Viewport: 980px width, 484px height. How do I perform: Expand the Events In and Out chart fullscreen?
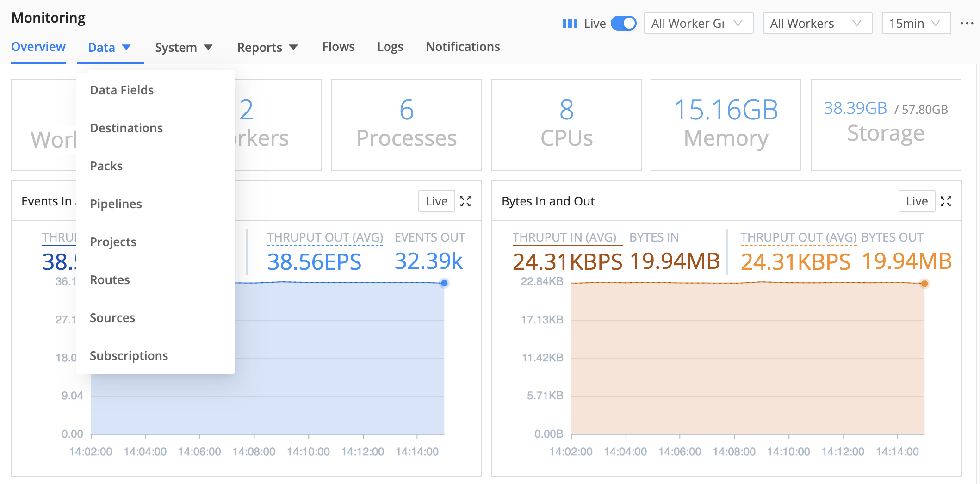click(x=466, y=201)
